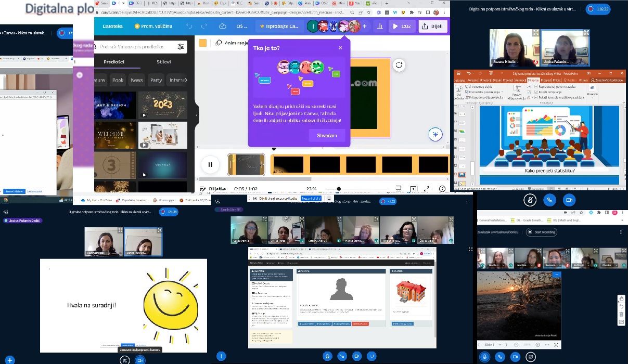Toggle 'Koristi tempiranja' checkbox in PowerPoint
The width and height of the screenshot is (628, 364).
coord(536,92)
